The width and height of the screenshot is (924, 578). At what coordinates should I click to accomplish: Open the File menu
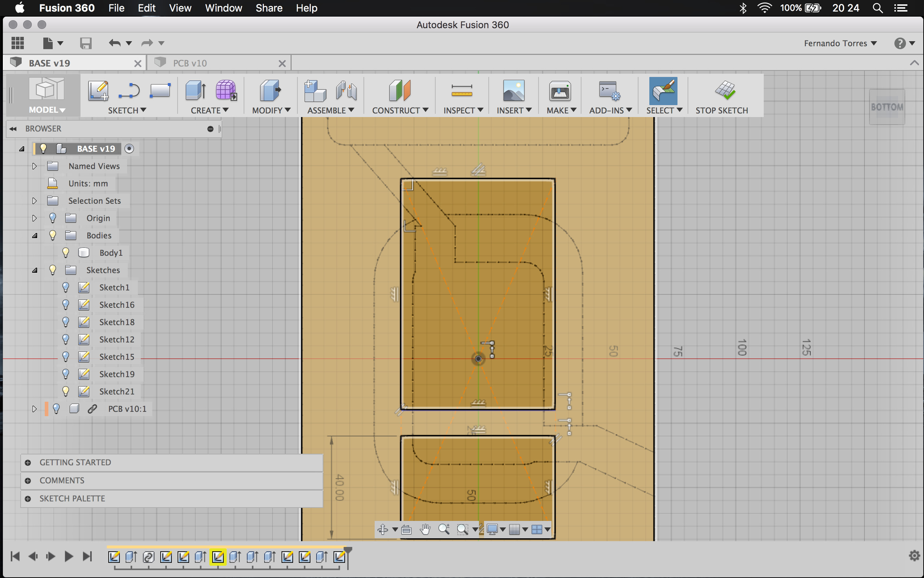pyautogui.click(x=117, y=8)
